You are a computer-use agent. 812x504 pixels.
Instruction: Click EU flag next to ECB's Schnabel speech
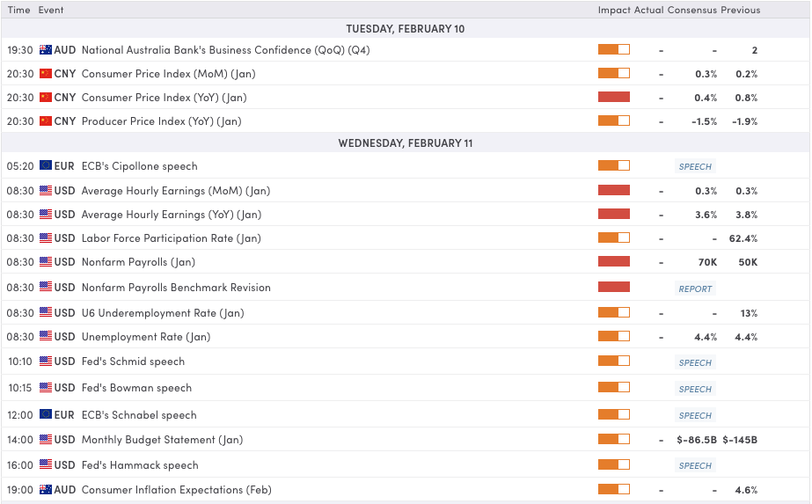tap(46, 415)
